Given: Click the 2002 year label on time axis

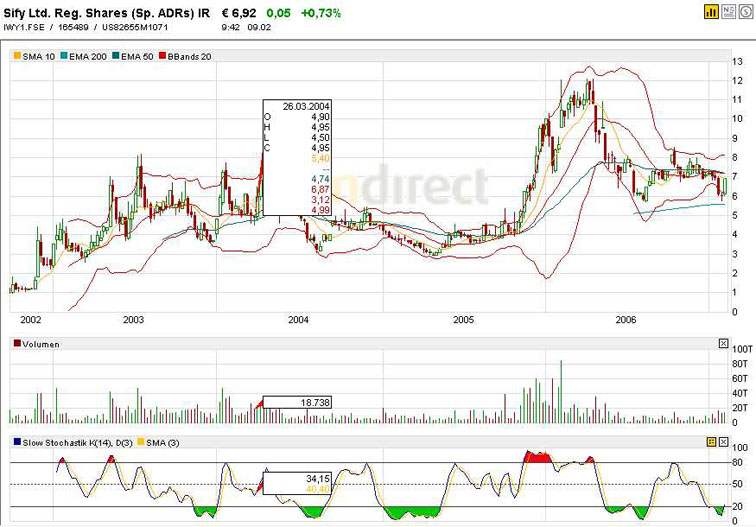Looking at the screenshot, I should click(31, 320).
